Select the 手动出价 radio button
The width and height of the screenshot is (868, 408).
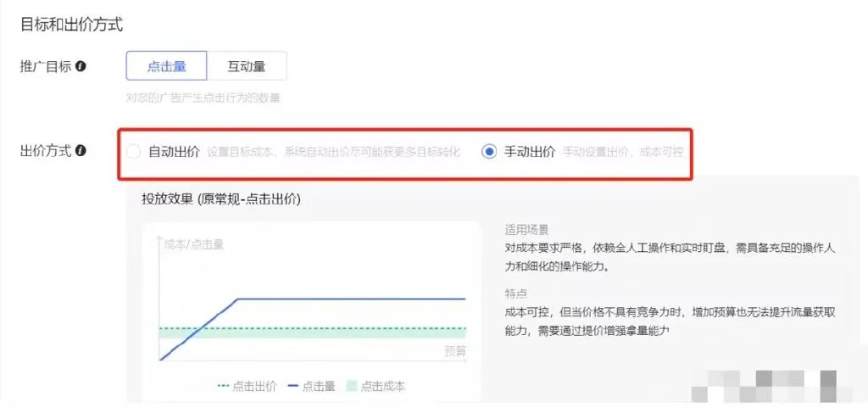488,152
